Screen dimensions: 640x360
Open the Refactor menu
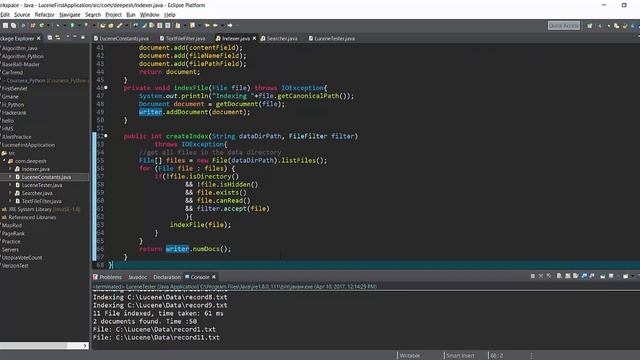44,15
